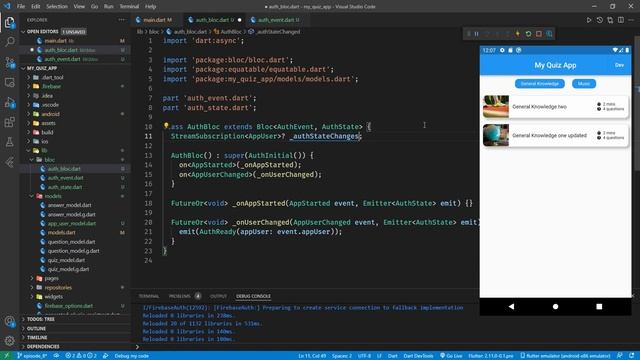Click Flutter emulator device in status bar
The width and height of the screenshot is (640, 360).
565,356
